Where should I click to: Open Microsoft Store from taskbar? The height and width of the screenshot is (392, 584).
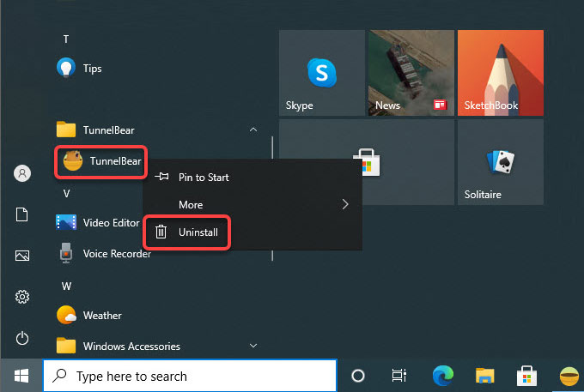pyautogui.click(x=526, y=376)
